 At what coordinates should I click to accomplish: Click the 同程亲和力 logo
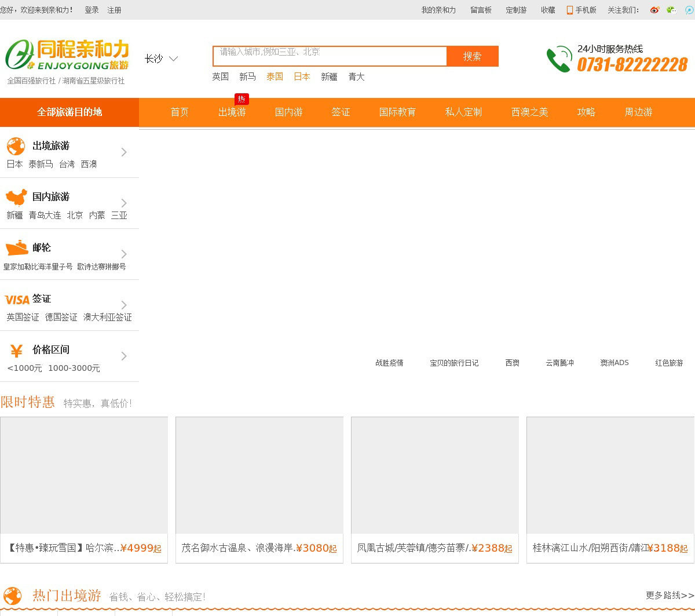(67, 56)
